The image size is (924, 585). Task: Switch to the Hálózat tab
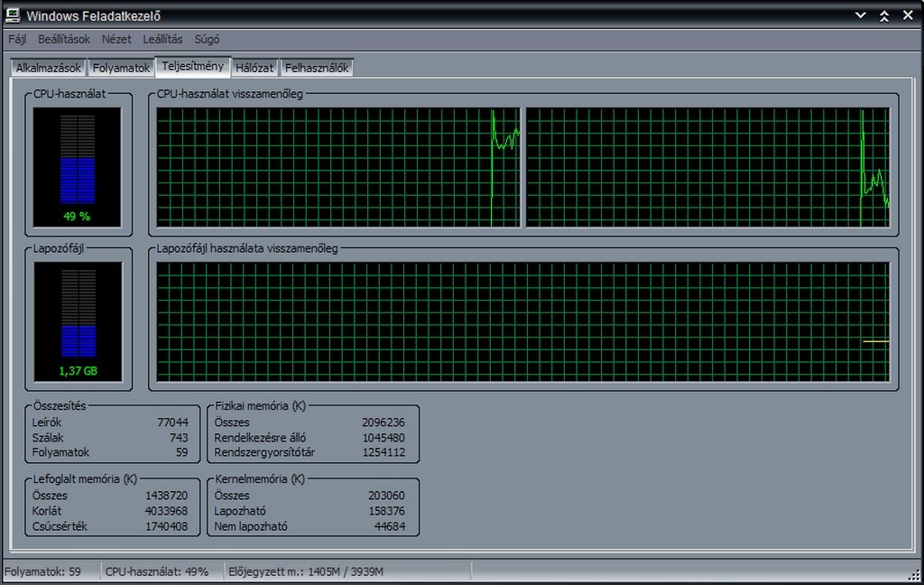pyautogui.click(x=254, y=68)
